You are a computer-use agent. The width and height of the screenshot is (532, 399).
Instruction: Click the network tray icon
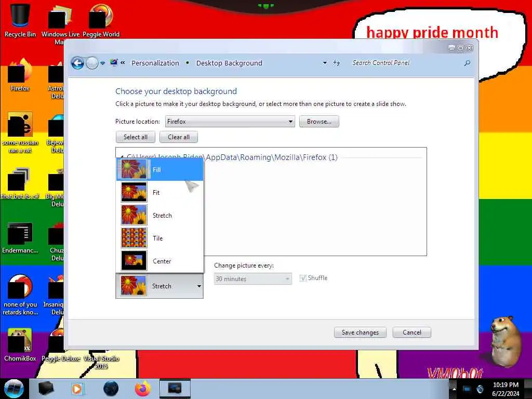(x=467, y=389)
